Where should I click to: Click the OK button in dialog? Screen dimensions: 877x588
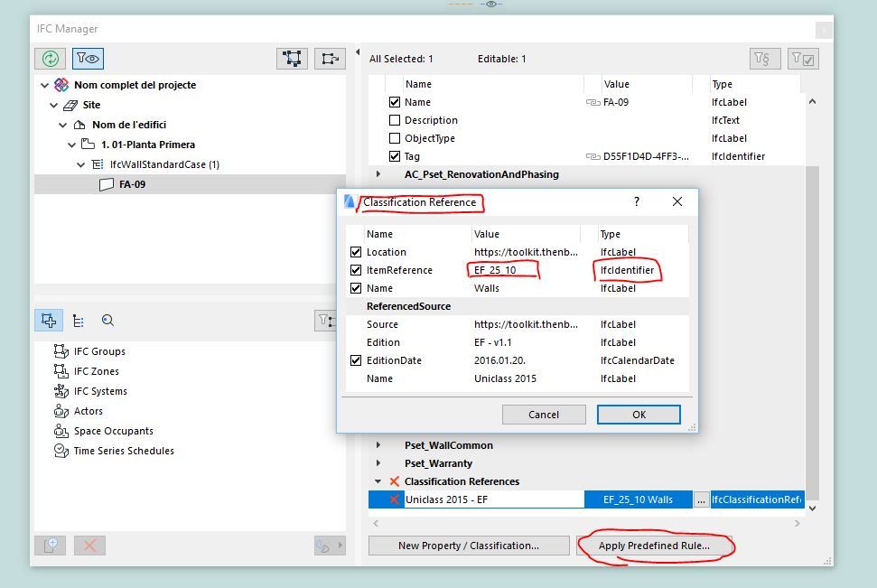click(639, 415)
